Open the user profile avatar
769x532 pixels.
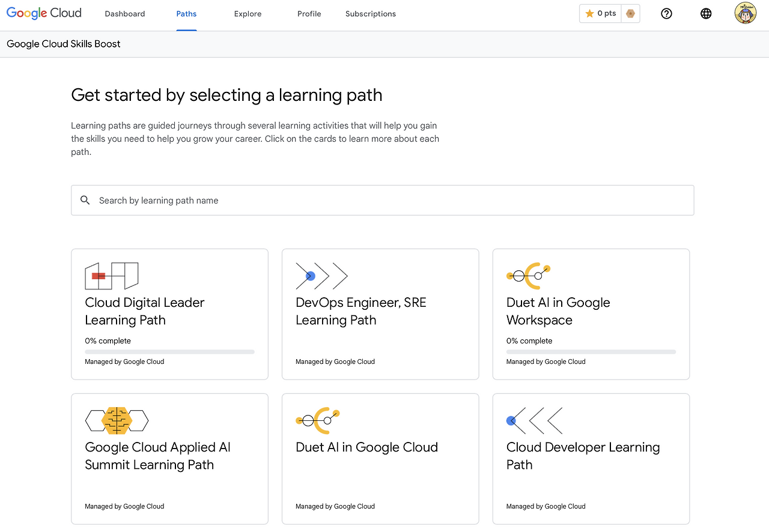(x=746, y=13)
